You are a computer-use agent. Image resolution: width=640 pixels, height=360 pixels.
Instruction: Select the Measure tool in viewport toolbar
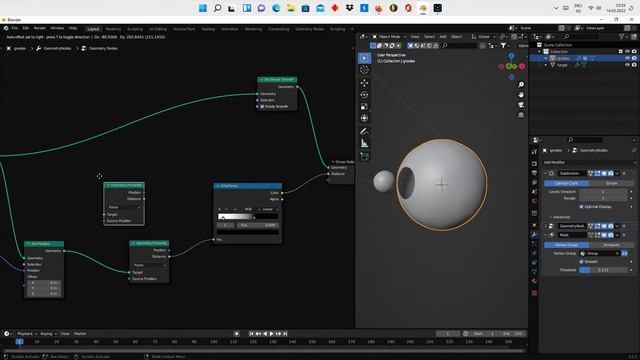pyautogui.click(x=364, y=143)
